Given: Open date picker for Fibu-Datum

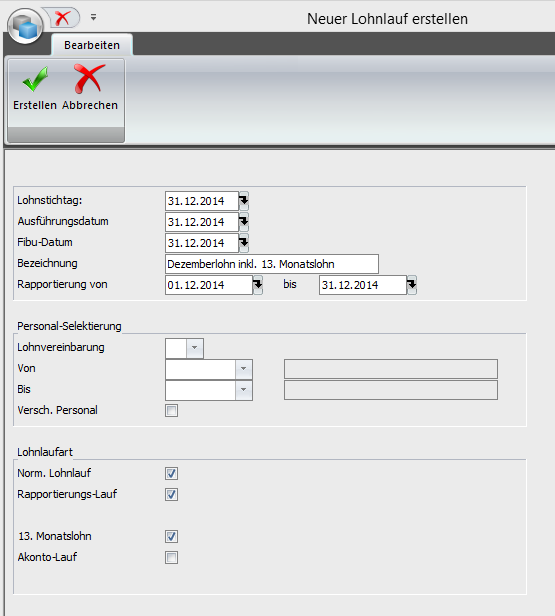Looking at the screenshot, I should (244, 243).
